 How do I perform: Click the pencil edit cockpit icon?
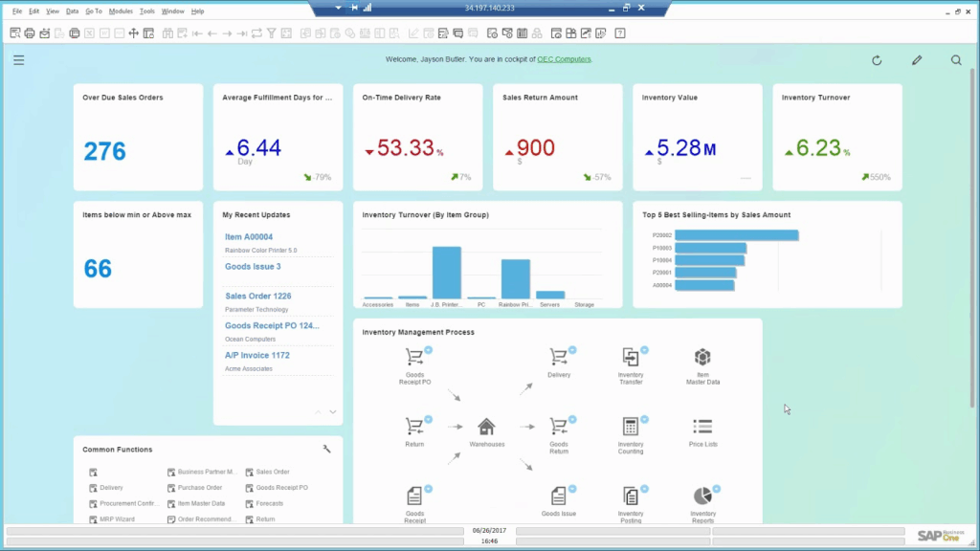click(917, 60)
